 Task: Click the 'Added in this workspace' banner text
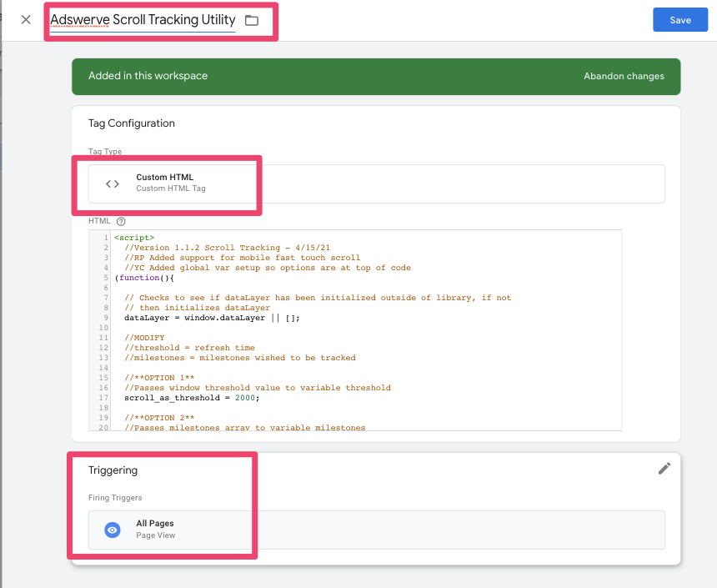(148, 76)
